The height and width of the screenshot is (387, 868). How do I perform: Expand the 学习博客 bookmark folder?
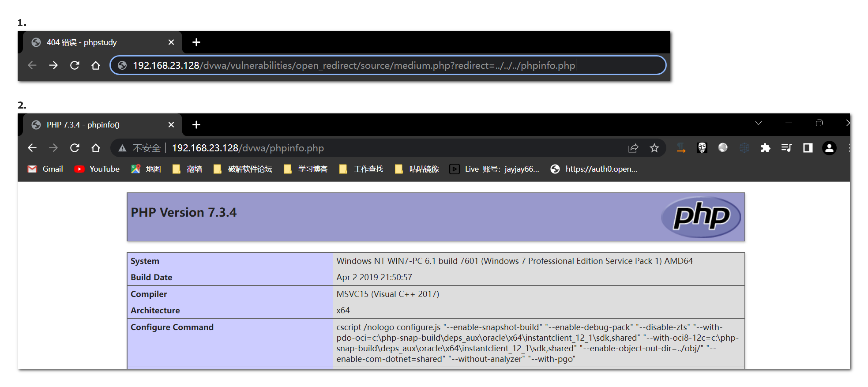(x=305, y=169)
